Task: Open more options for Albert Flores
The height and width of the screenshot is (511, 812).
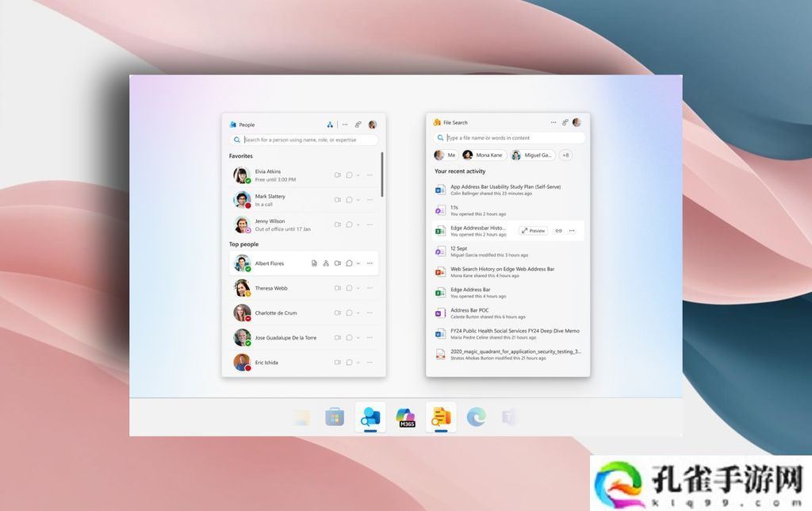Action: [370, 263]
